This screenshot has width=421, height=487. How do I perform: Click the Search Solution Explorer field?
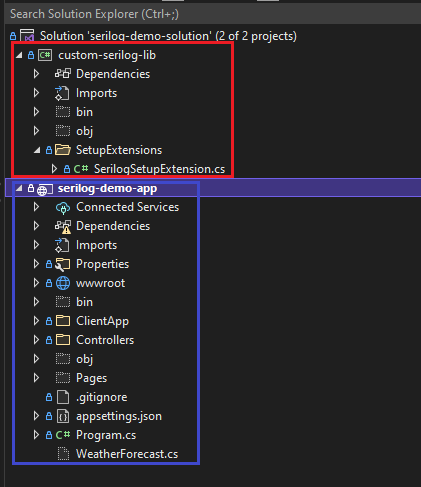[x=213, y=14]
